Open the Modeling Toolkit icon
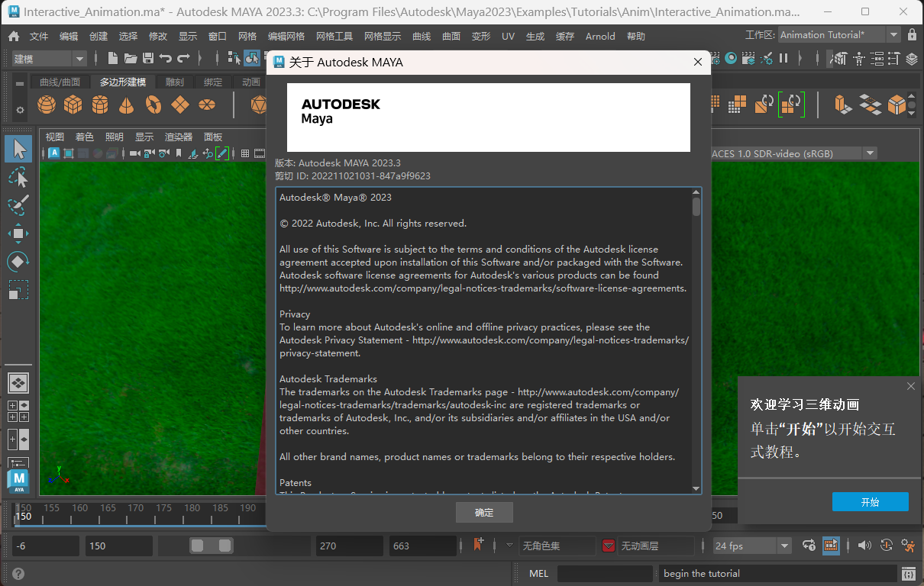Screen dimensions: 924x586 tap(841, 58)
